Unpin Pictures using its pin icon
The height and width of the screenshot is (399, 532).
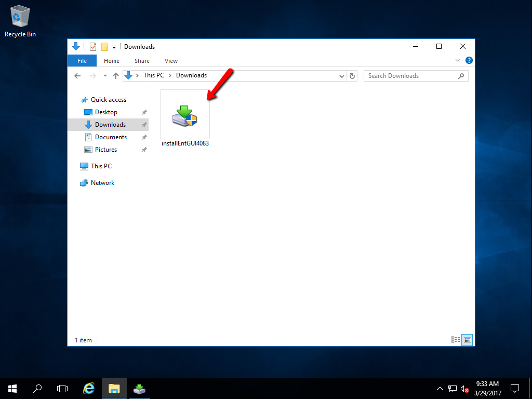[144, 150]
